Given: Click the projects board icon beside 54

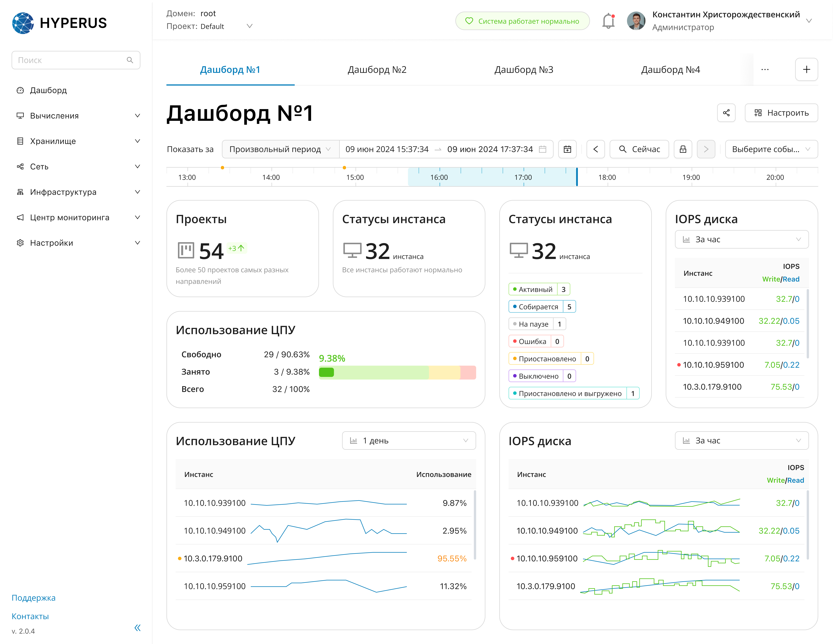Looking at the screenshot, I should pyautogui.click(x=186, y=250).
